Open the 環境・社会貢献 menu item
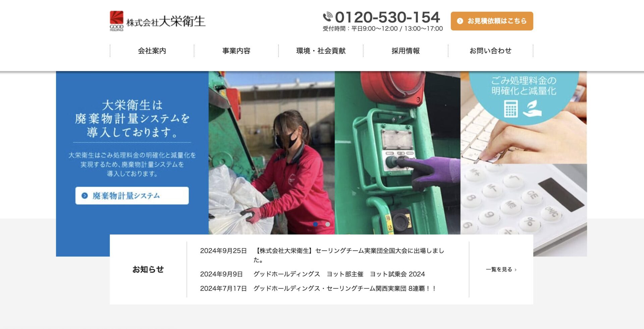The width and height of the screenshot is (644, 329). [321, 51]
